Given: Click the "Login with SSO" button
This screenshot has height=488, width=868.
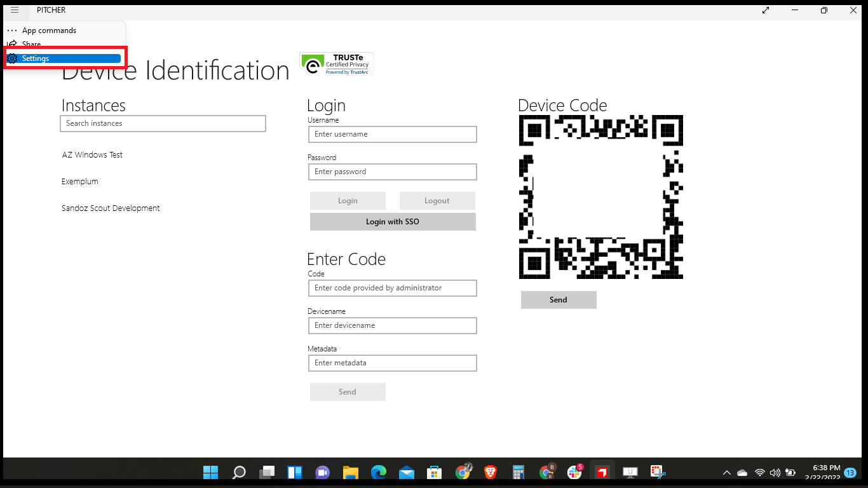Looking at the screenshot, I should click(x=392, y=221).
